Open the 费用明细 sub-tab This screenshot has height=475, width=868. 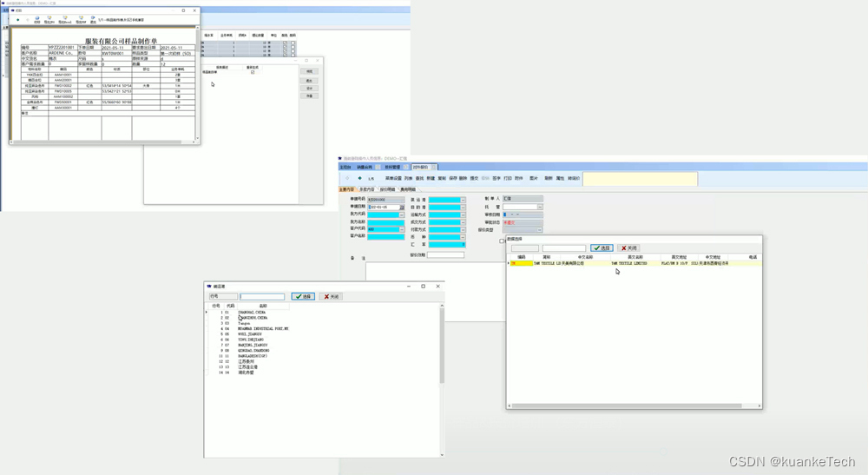(x=408, y=189)
